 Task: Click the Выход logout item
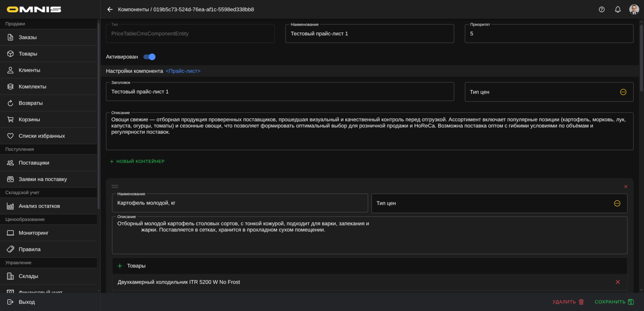pos(27,302)
